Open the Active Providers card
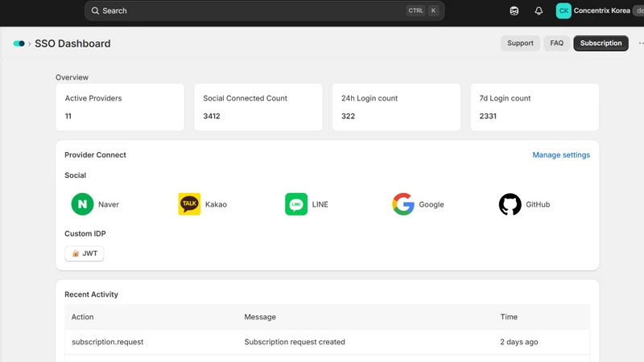This screenshot has height=362, width=644. (120, 107)
